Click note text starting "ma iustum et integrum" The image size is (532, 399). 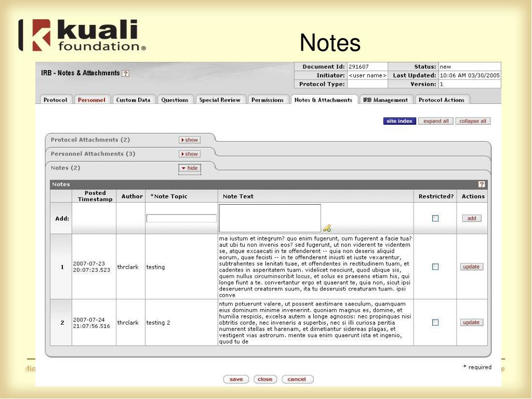click(x=315, y=267)
